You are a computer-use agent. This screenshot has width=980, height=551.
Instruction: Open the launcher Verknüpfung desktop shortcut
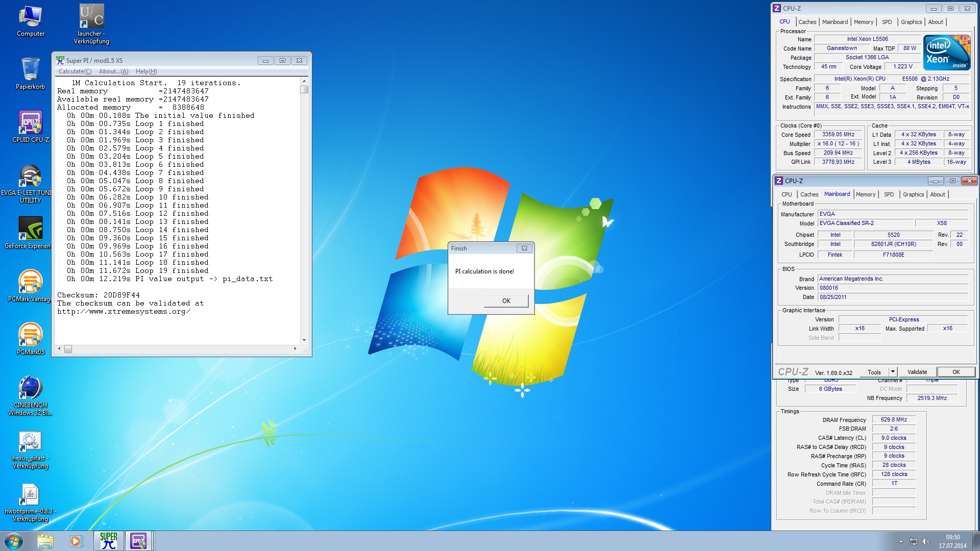[92, 24]
